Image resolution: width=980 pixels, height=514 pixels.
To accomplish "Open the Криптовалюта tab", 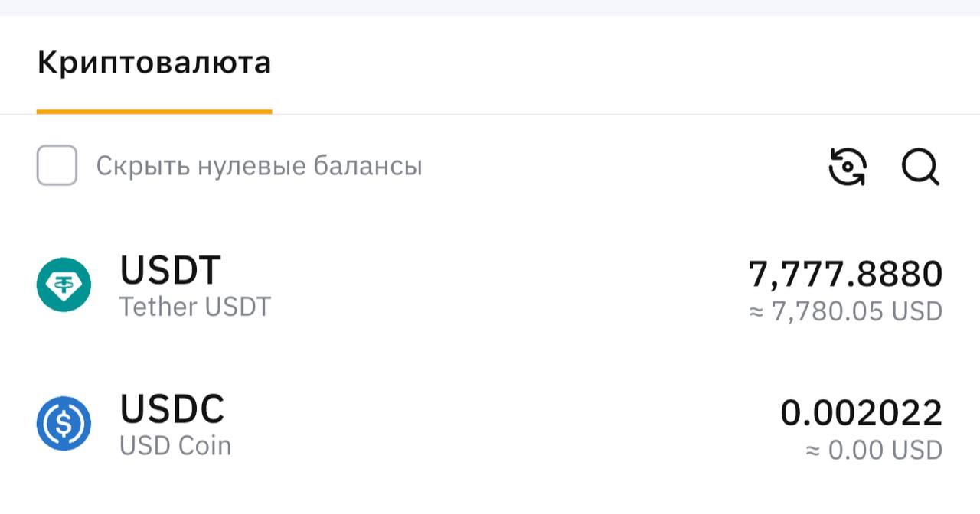I will point(154,63).
